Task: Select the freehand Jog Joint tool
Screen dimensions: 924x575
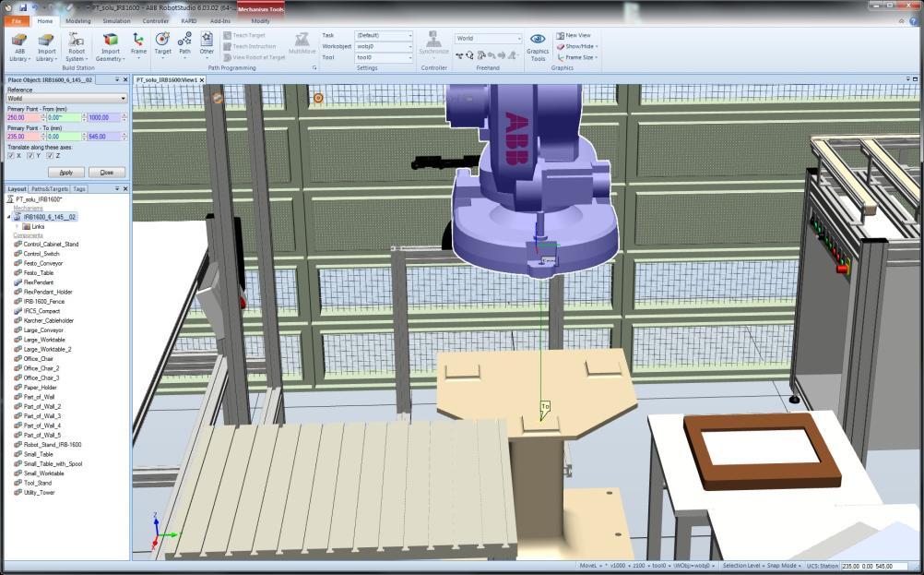Action: [480, 55]
